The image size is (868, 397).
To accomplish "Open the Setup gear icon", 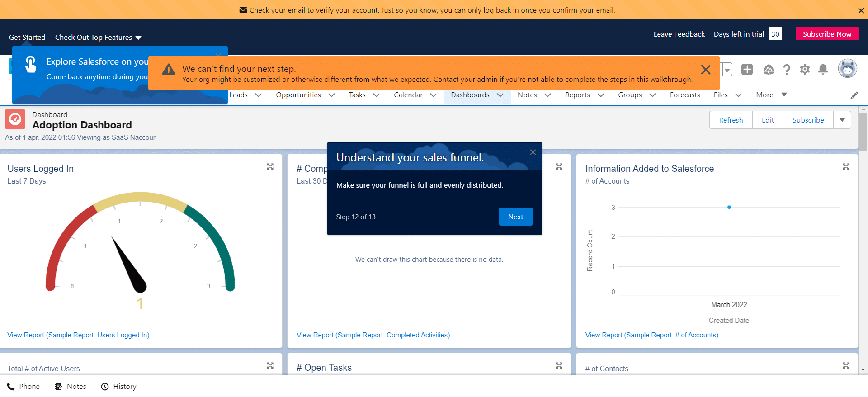I will pyautogui.click(x=805, y=69).
